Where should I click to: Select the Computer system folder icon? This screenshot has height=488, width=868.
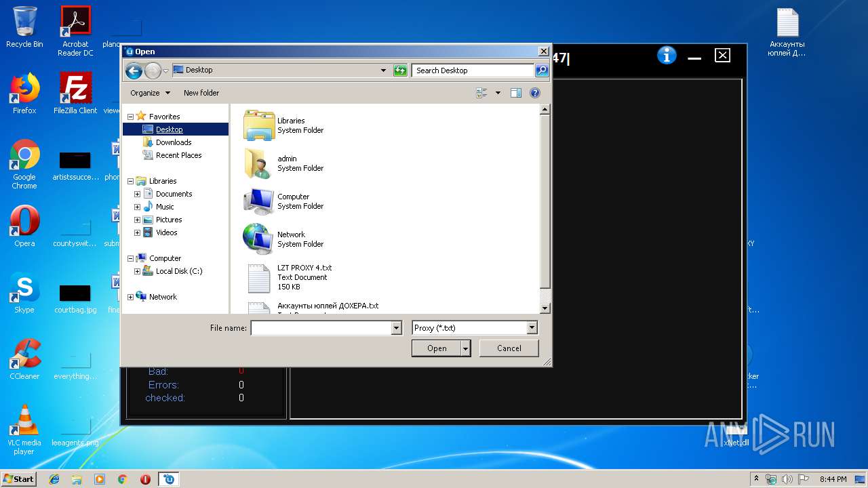pos(258,201)
